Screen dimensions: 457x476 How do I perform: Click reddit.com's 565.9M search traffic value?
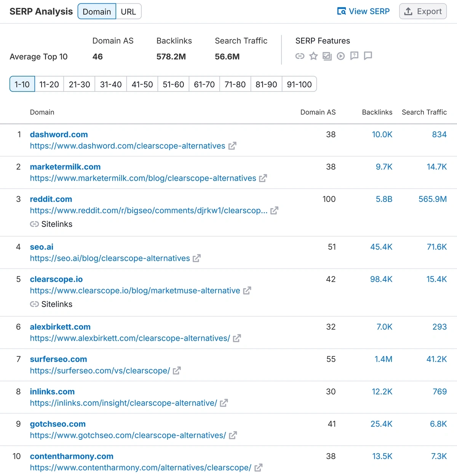[433, 199]
